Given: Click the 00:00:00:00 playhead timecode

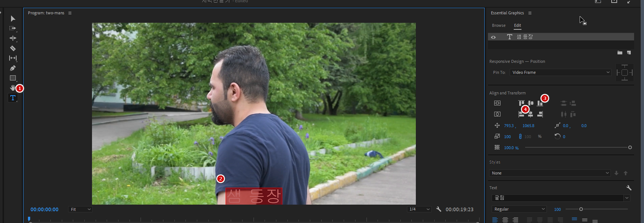Looking at the screenshot, I should 45,209.
